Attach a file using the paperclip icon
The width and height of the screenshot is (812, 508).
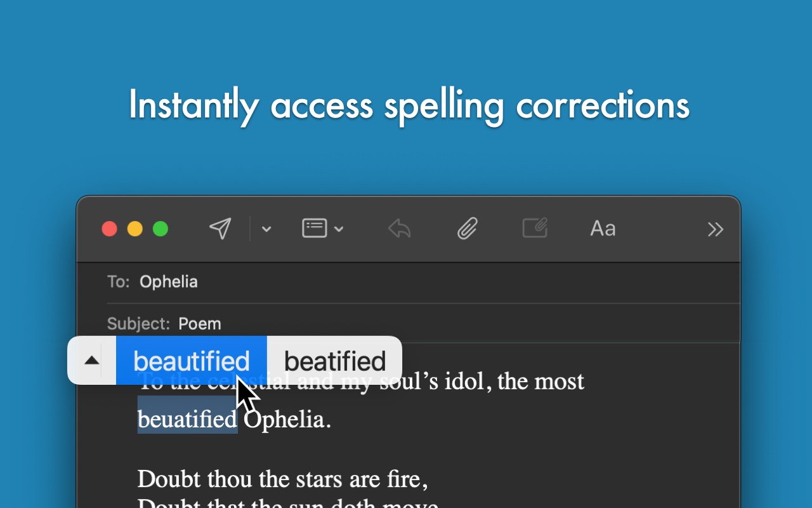pos(467,228)
